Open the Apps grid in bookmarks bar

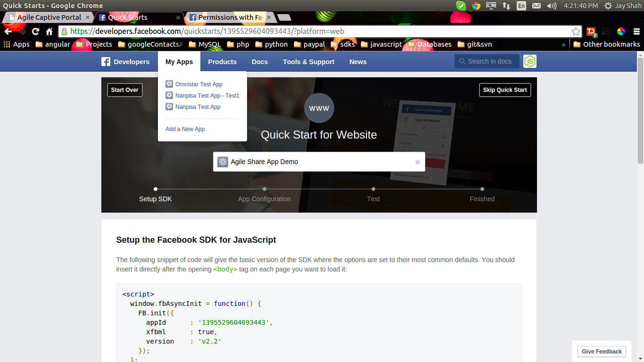[17, 44]
